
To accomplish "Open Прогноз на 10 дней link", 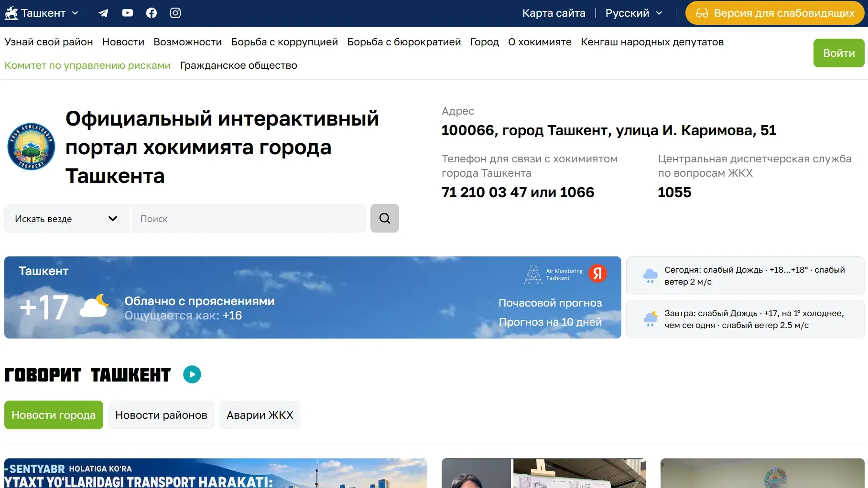I will pyautogui.click(x=550, y=322).
